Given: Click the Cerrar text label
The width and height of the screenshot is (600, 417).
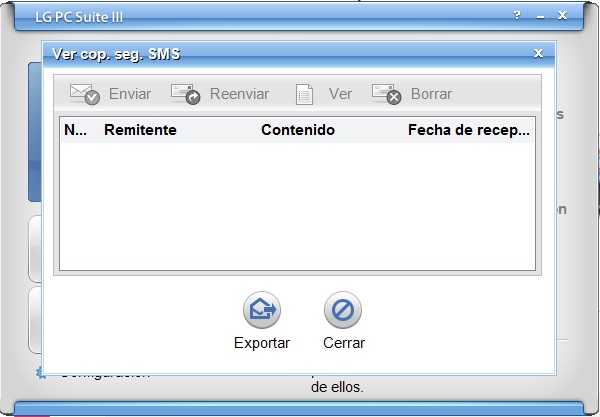Looking at the screenshot, I should pyautogui.click(x=344, y=343).
